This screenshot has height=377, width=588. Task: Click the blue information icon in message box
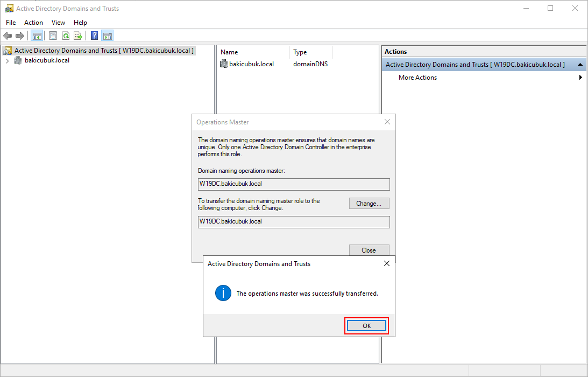(223, 293)
